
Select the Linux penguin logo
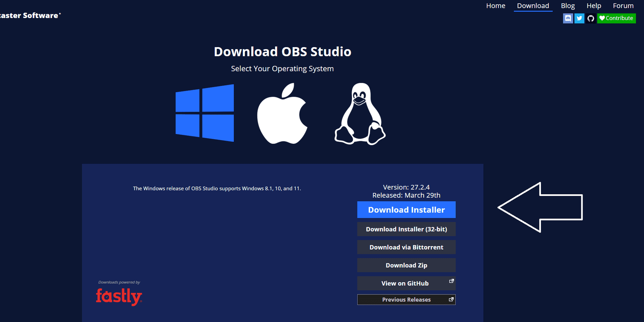360,114
